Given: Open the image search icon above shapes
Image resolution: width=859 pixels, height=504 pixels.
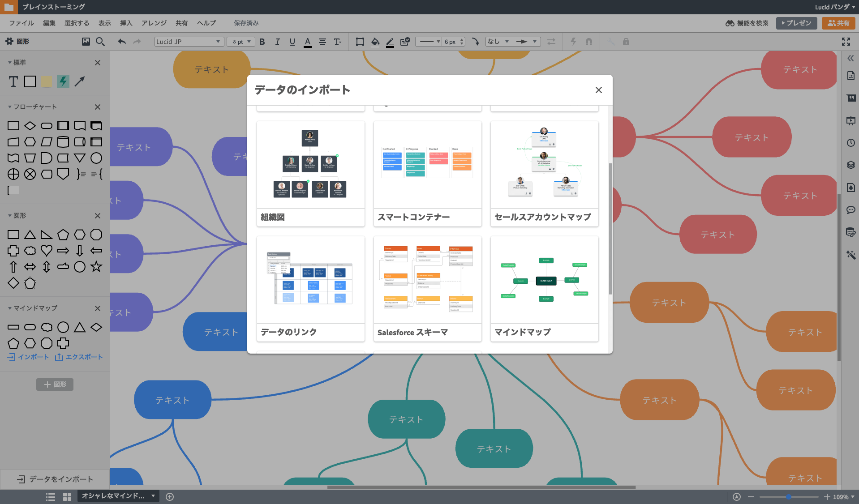Looking at the screenshot, I should 86,42.
